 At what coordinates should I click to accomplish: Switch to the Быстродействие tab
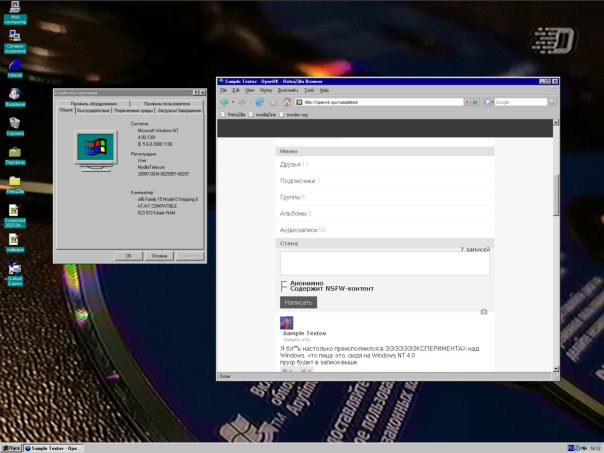(x=91, y=110)
